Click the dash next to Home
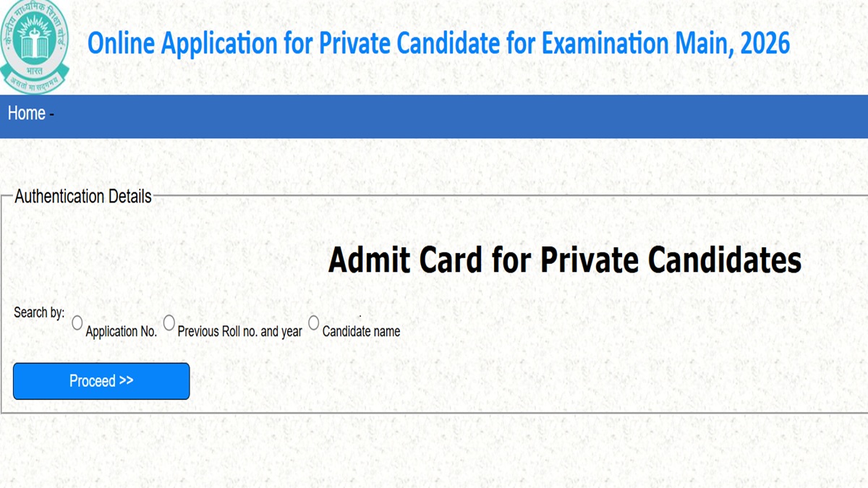The image size is (868, 488). point(52,115)
